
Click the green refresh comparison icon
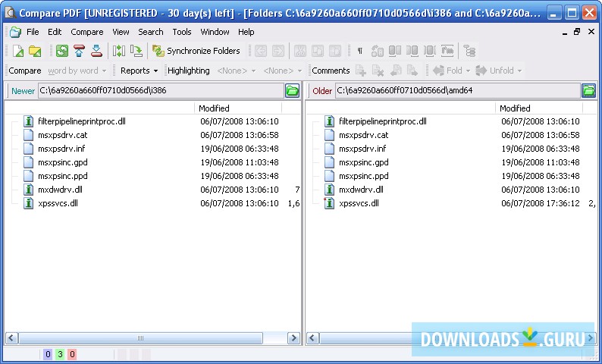click(x=62, y=51)
